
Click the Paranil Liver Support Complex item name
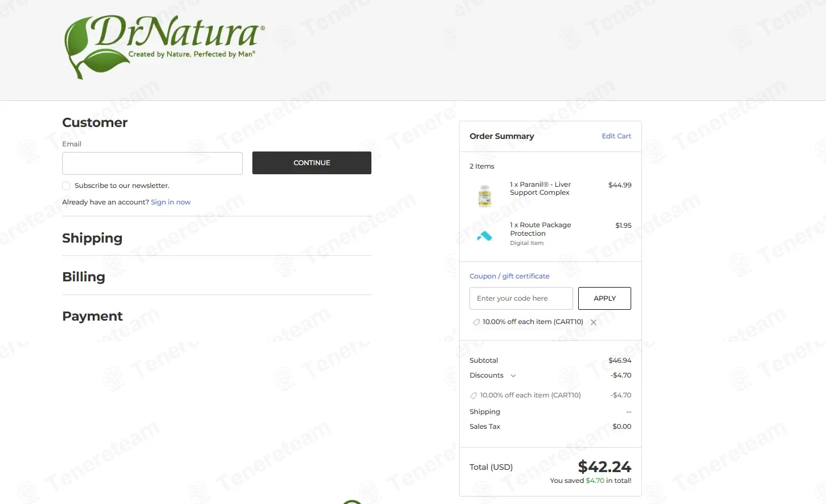(x=541, y=189)
